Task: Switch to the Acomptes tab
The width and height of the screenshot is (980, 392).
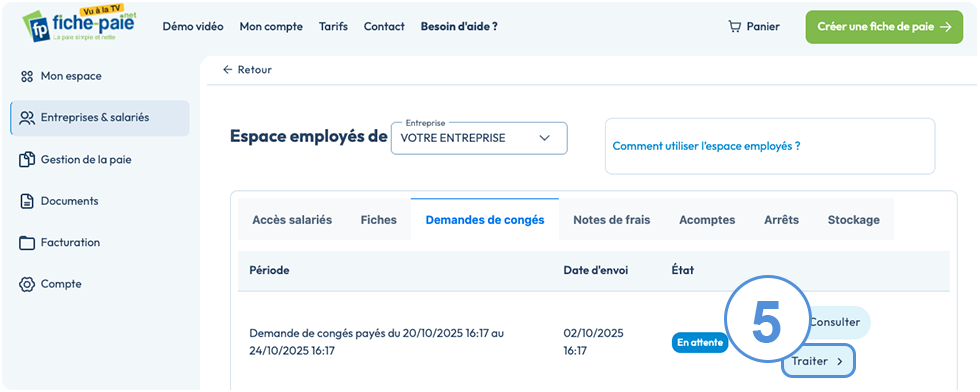Action: (x=707, y=220)
